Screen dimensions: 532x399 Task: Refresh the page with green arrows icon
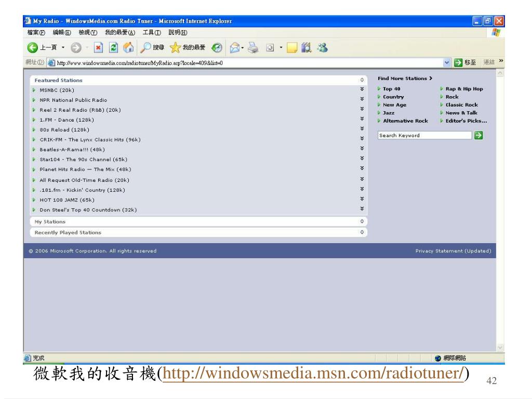[113, 47]
